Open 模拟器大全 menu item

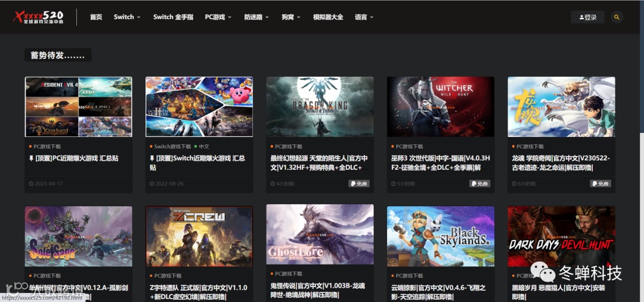328,17
